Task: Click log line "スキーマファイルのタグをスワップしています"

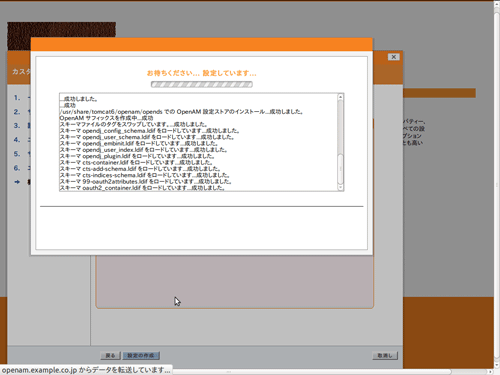Action: (x=133, y=124)
